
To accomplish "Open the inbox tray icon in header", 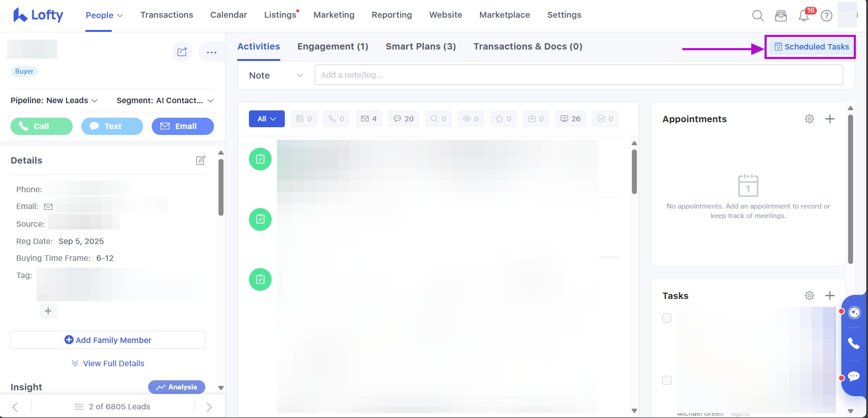I will pyautogui.click(x=781, y=16).
